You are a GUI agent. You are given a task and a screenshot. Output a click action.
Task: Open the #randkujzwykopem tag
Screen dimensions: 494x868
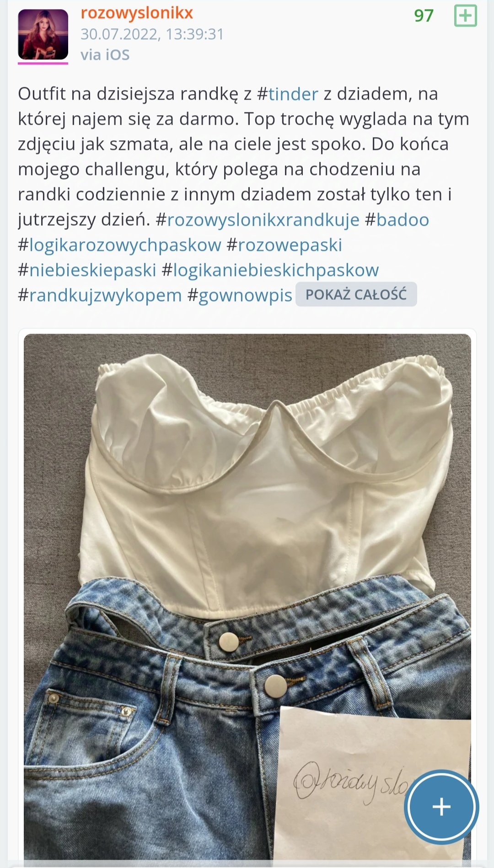[x=100, y=295]
